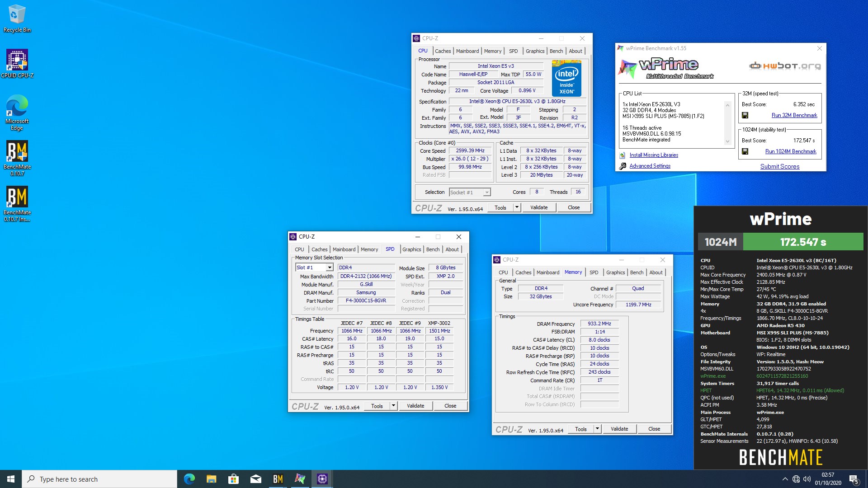This screenshot has width=868, height=488.
Task: Click Close in the CPU tab window
Action: click(574, 207)
